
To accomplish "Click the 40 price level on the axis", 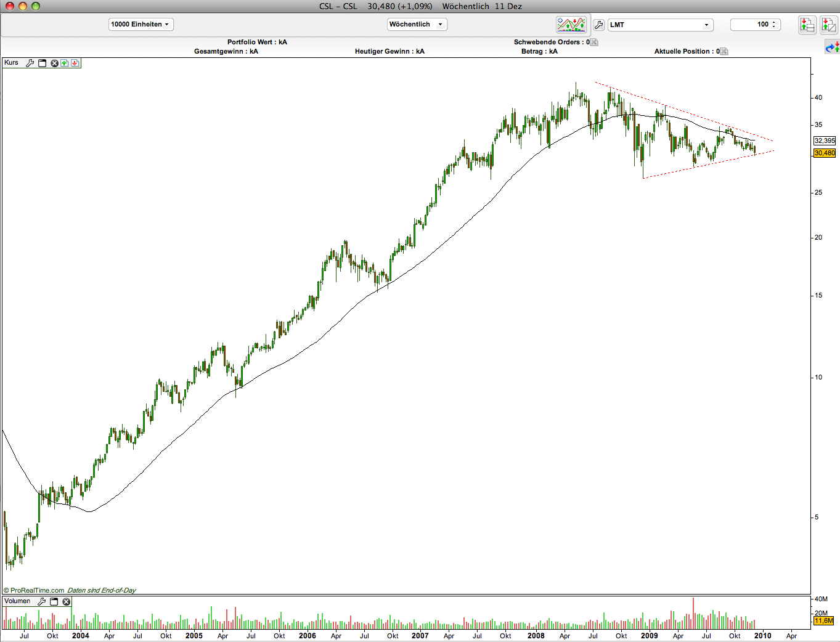I will coord(818,97).
